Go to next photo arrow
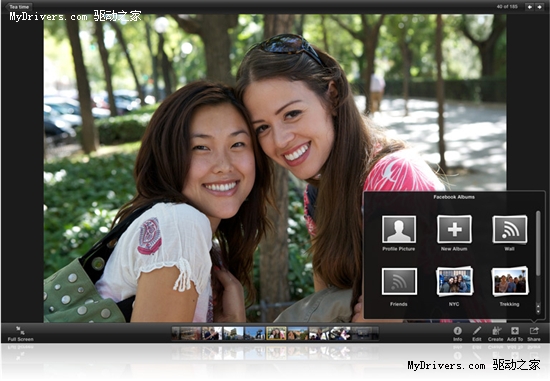550x381 pixels. (539, 7)
